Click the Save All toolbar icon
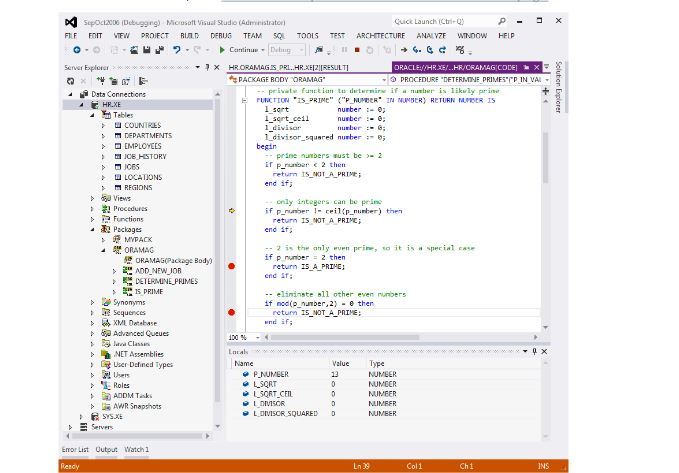 pyautogui.click(x=158, y=50)
